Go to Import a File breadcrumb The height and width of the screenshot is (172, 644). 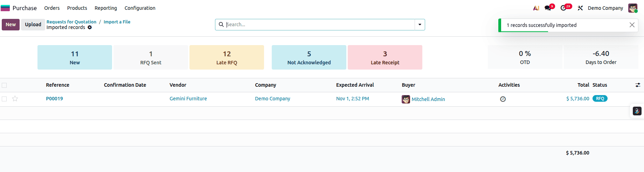[117, 22]
